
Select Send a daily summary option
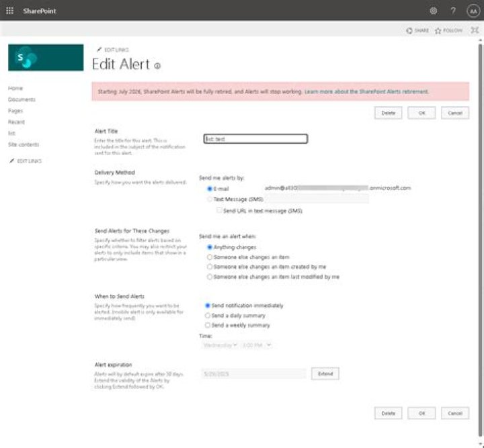(208, 316)
